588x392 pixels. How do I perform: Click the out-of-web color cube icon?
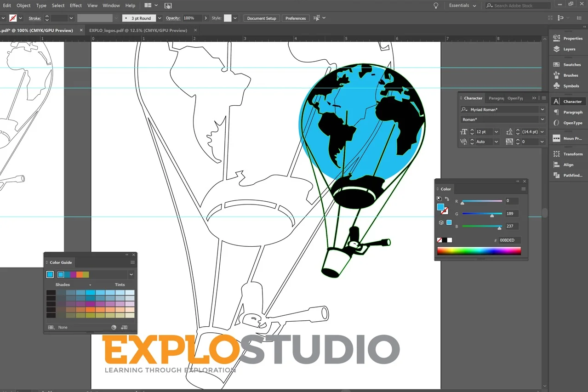point(441,222)
